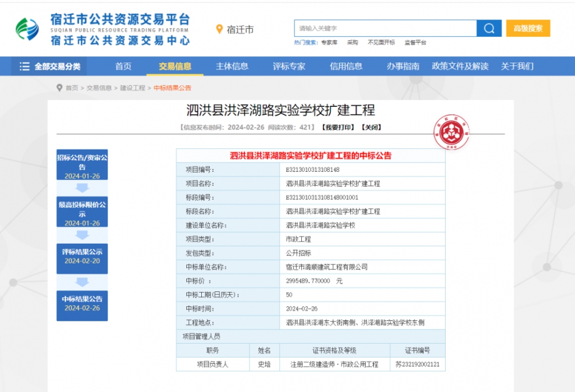
Task: Open the 中标结果公告 2024-02-26 step
Action: (x=82, y=306)
